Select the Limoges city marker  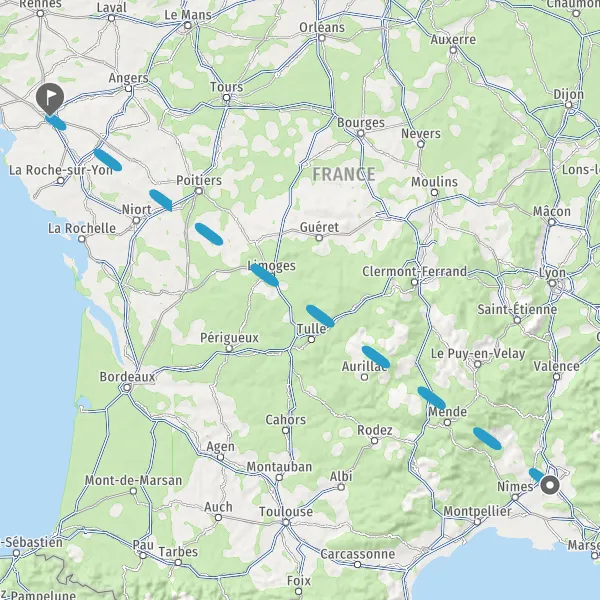tap(254, 267)
